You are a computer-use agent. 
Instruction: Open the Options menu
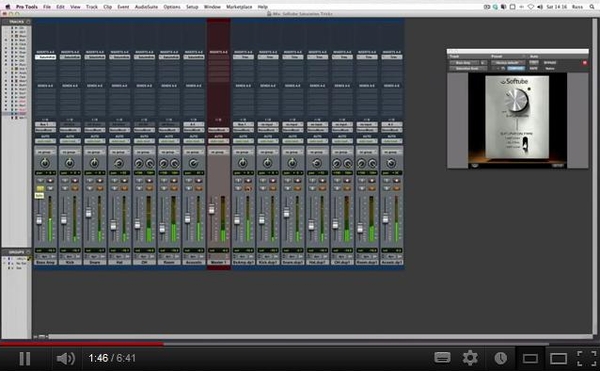point(172,7)
